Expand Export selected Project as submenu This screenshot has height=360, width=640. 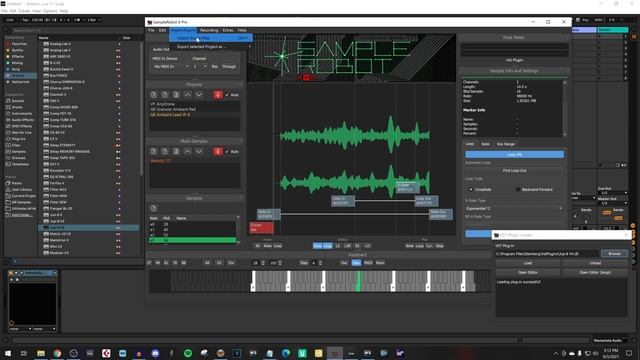(x=211, y=47)
